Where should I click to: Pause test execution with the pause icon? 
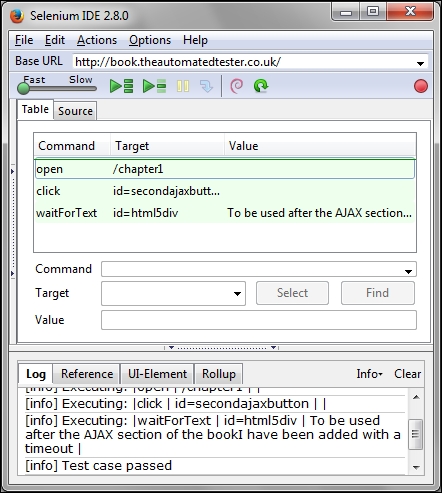(183, 86)
